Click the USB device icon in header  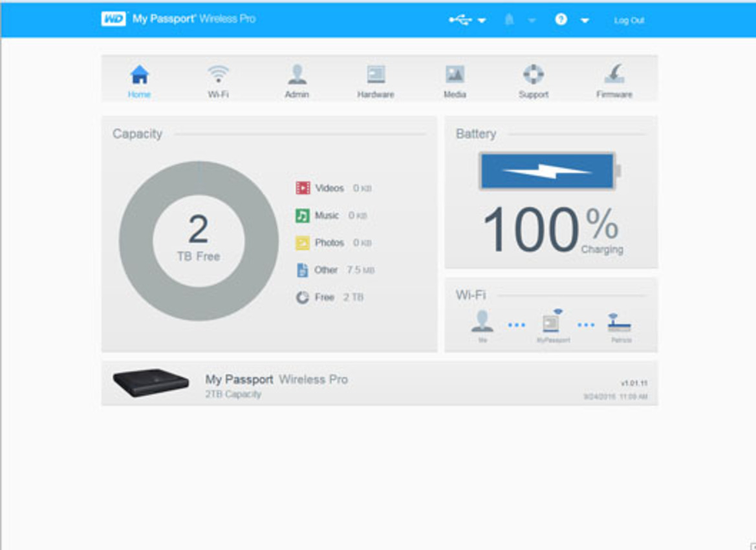click(x=460, y=20)
